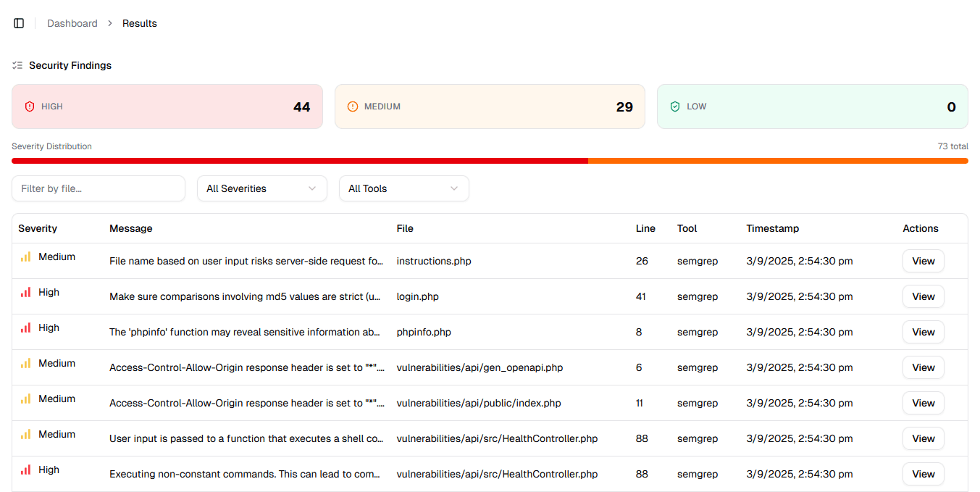Click the shield icon on the HIGH card
Viewport: 980px width, 492px height.
(28, 106)
